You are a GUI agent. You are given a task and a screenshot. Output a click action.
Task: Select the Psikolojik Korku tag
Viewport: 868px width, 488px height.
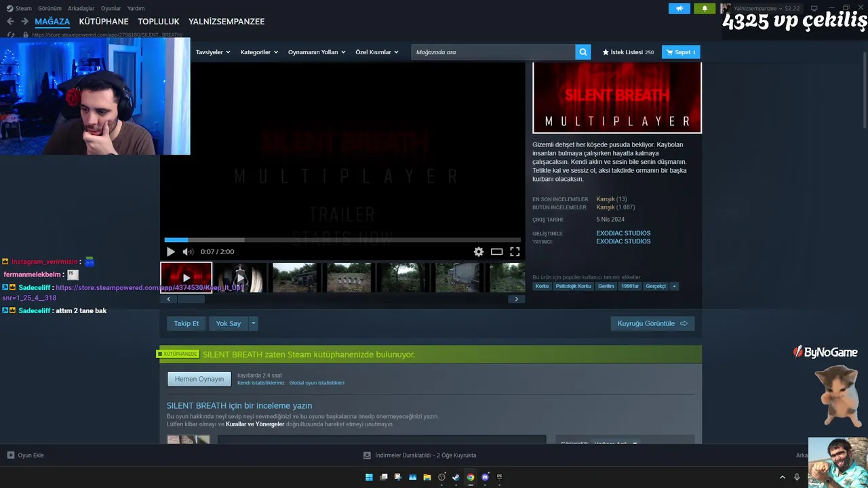574,286
